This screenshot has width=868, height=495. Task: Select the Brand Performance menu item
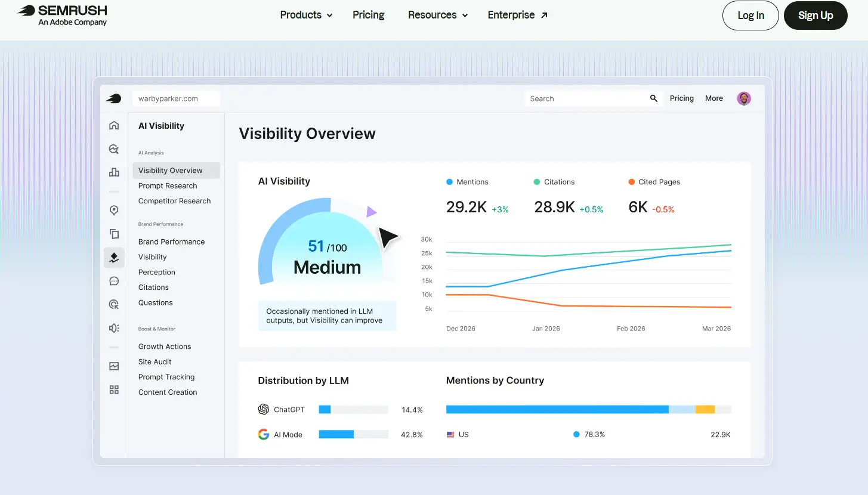point(171,242)
